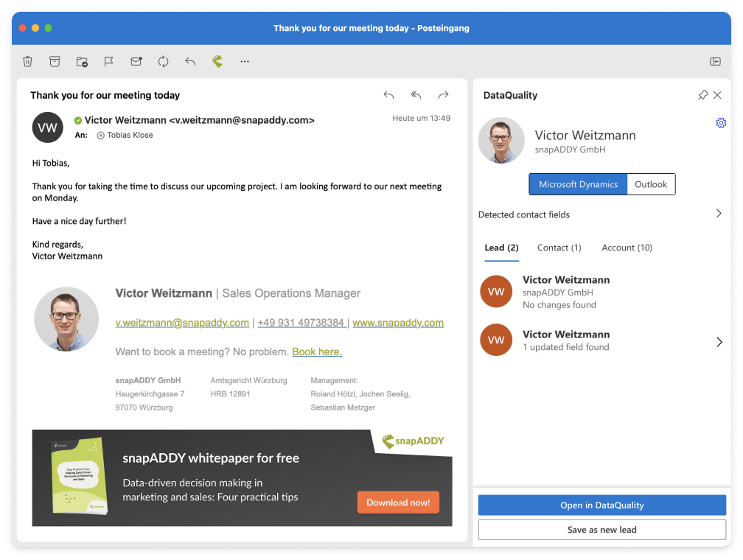Forward the email from message header

pyautogui.click(x=444, y=95)
